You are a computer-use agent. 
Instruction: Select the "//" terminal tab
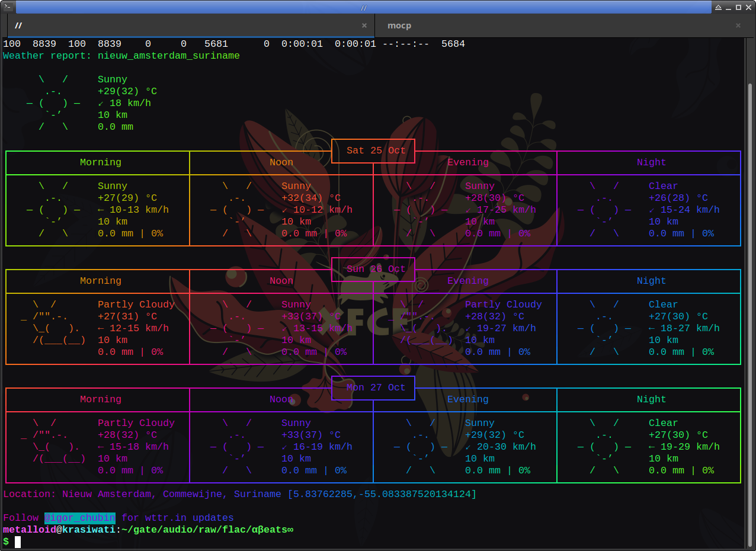pos(178,25)
